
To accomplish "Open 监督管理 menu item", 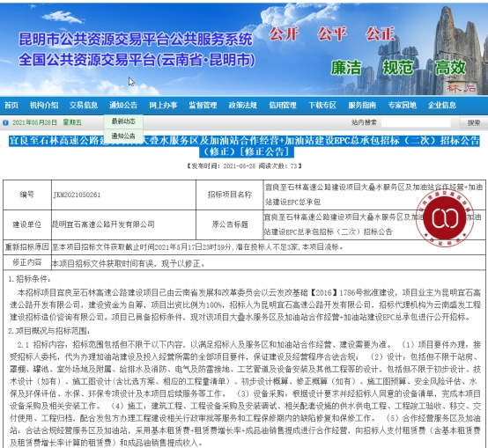I will [x=203, y=105].
